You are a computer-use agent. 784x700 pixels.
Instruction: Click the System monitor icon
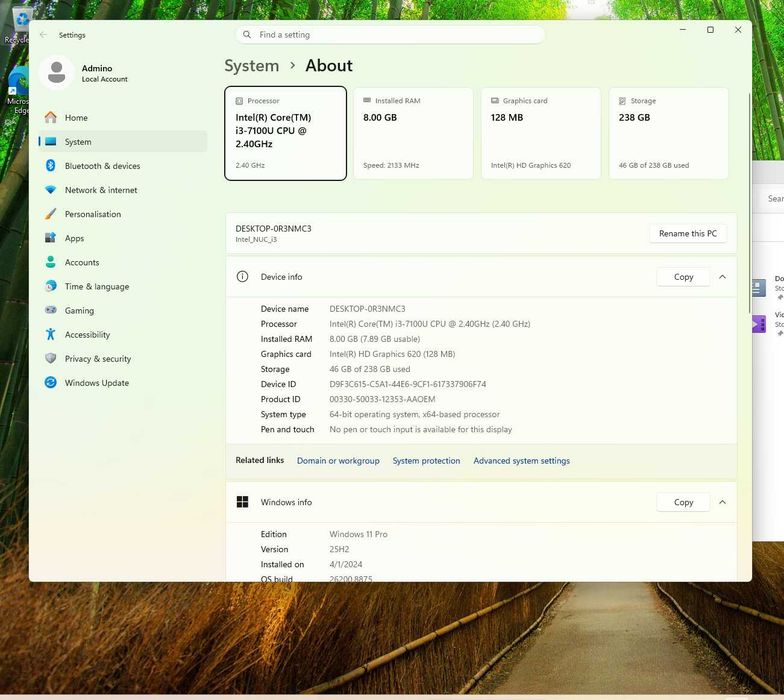[50, 142]
